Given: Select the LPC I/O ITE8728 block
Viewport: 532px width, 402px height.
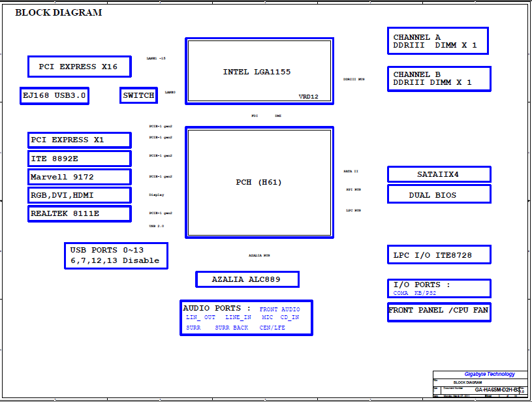Looking at the screenshot, I should point(438,255).
